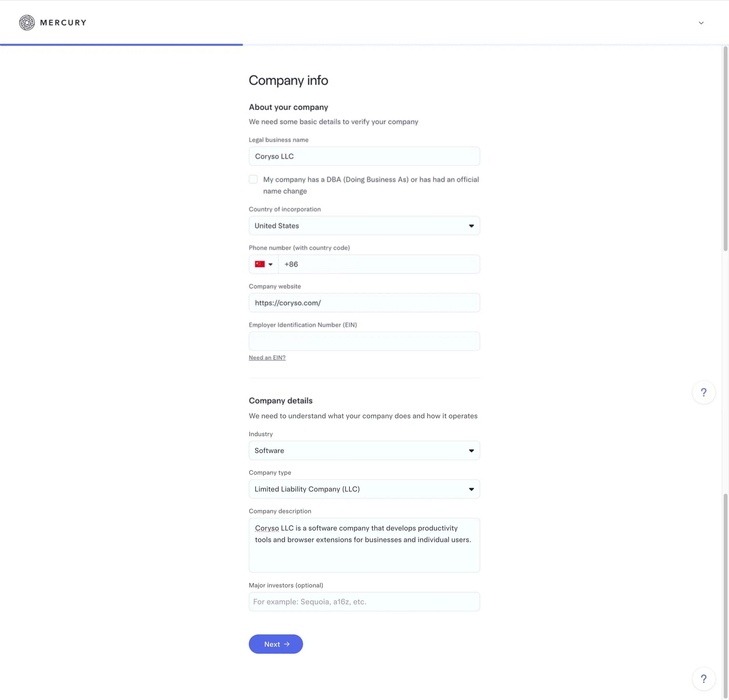Check the DBA or name change checkbox

tap(253, 179)
